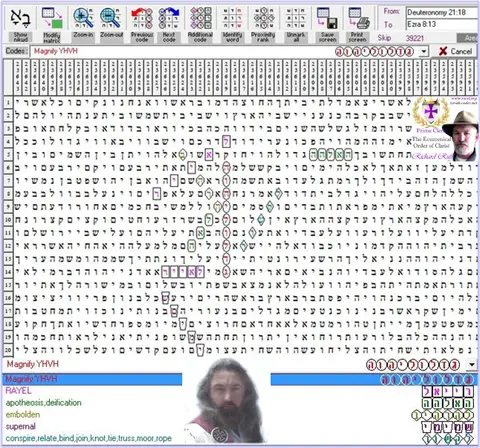Click the portrait photo of bearded man
The width and height of the screenshot is (480, 448).
pyautogui.click(x=226, y=401)
